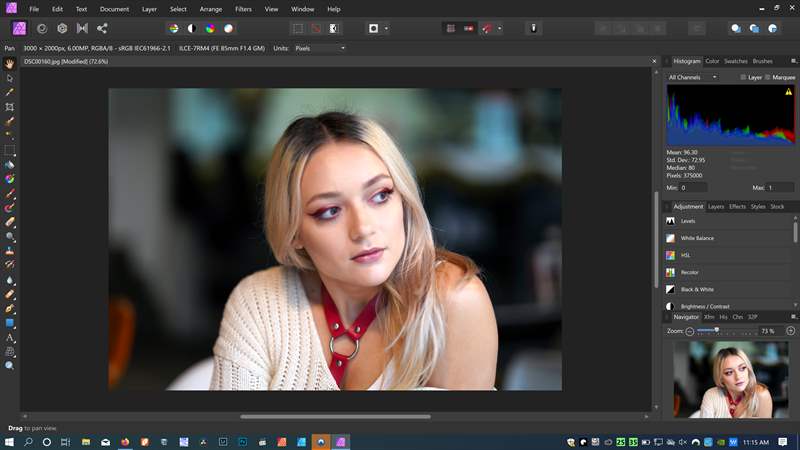Select the View (hand) tool
The height and width of the screenshot is (450, 800).
coord(9,64)
